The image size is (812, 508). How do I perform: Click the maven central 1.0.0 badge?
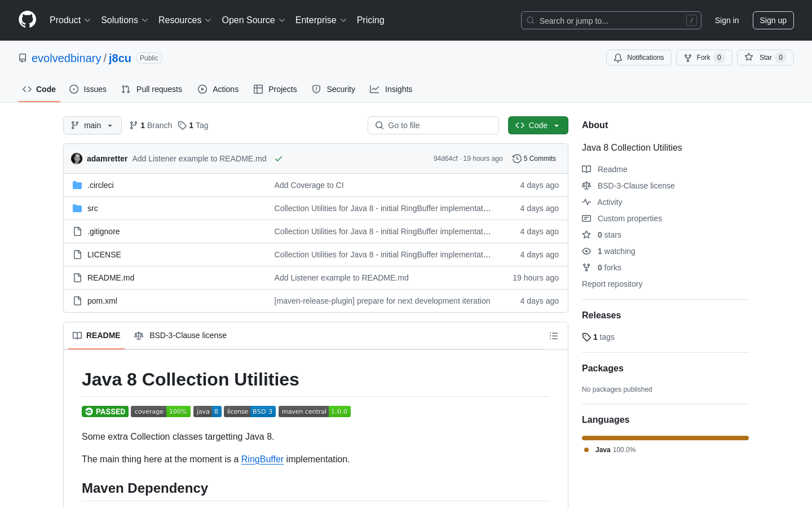[315, 411]
